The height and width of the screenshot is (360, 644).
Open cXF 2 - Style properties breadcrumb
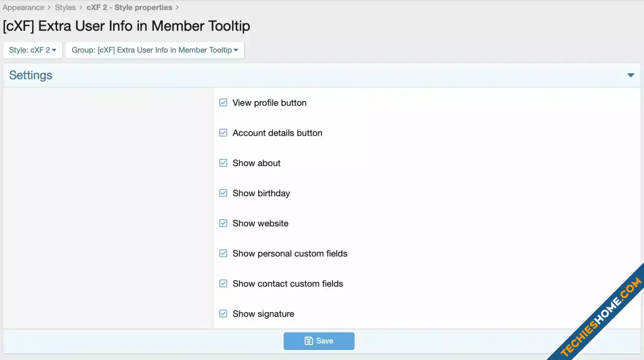(x=129, y=8)
